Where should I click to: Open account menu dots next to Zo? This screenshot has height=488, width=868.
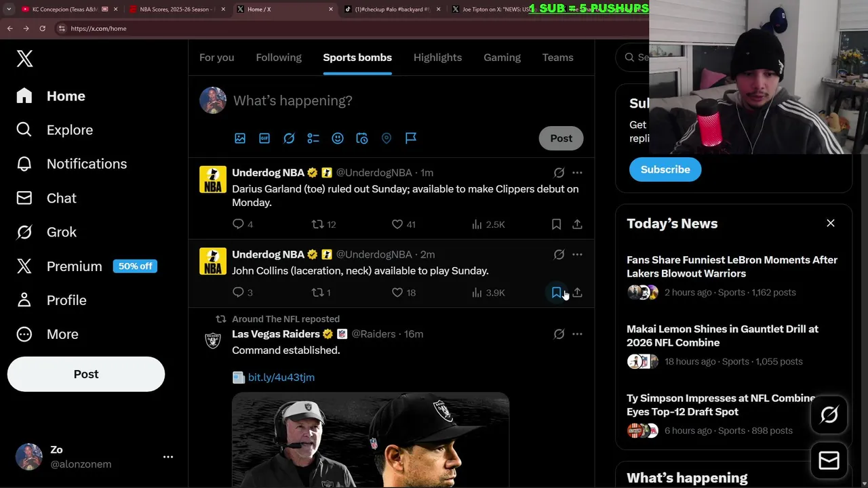pyautogui.click(x=168, y=457)
